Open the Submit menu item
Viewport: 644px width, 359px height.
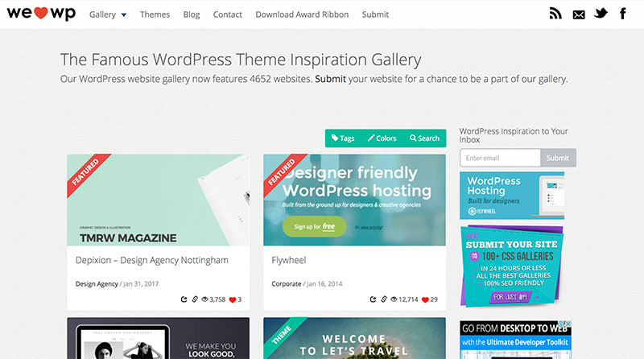pyautogui.click(x=375, y=14)
